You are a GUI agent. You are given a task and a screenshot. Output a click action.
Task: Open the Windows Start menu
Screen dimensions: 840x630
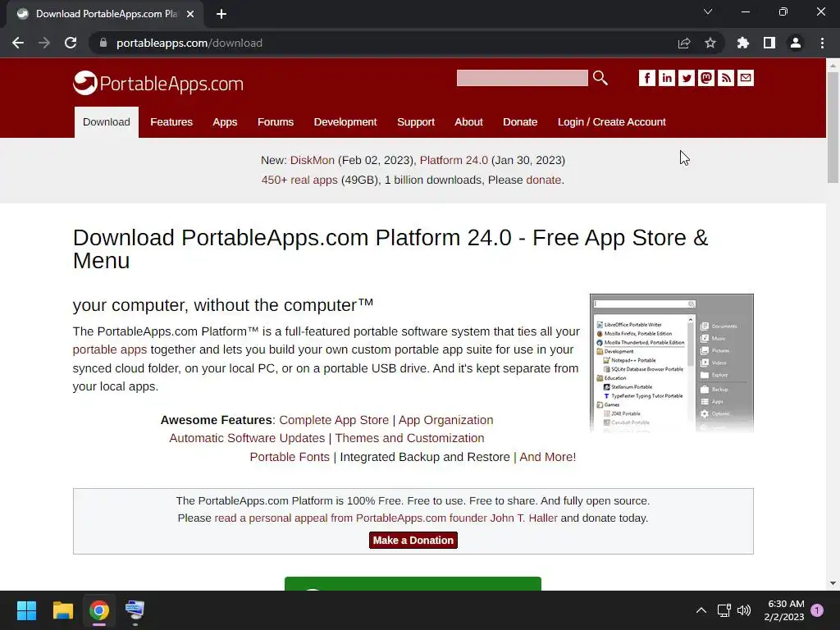(x=26, y=610)
